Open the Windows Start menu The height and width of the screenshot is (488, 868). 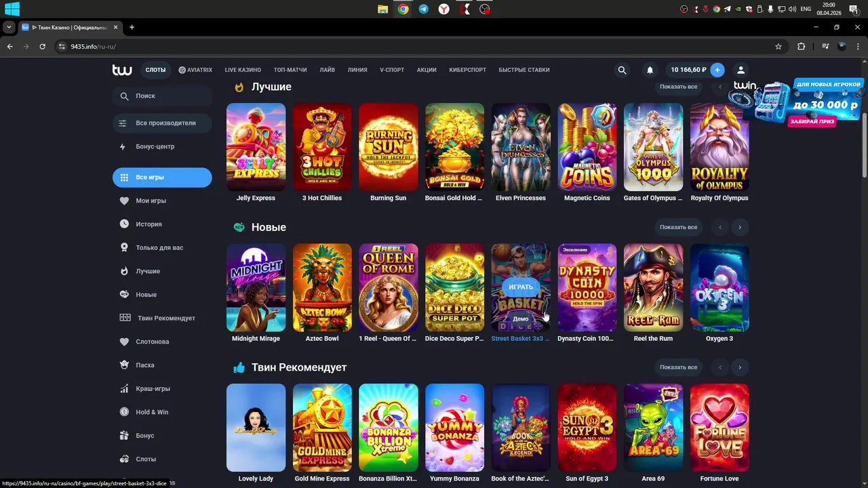point(12,9)
